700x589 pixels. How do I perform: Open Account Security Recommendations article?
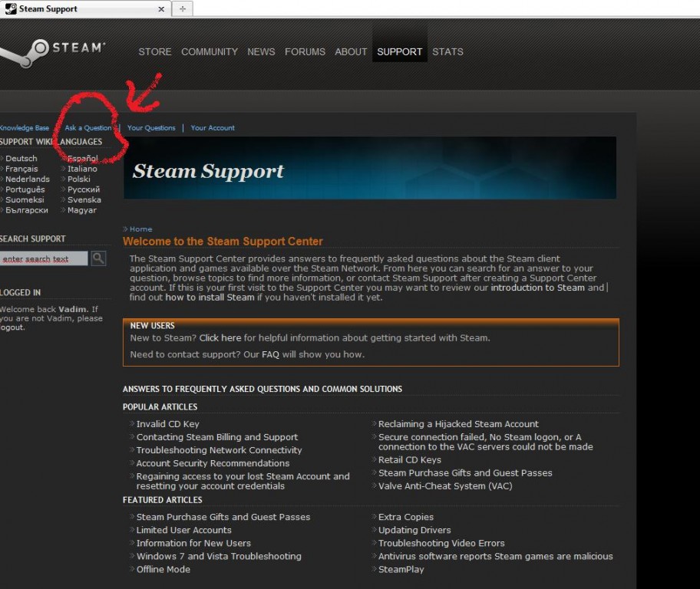pos(213,463)
